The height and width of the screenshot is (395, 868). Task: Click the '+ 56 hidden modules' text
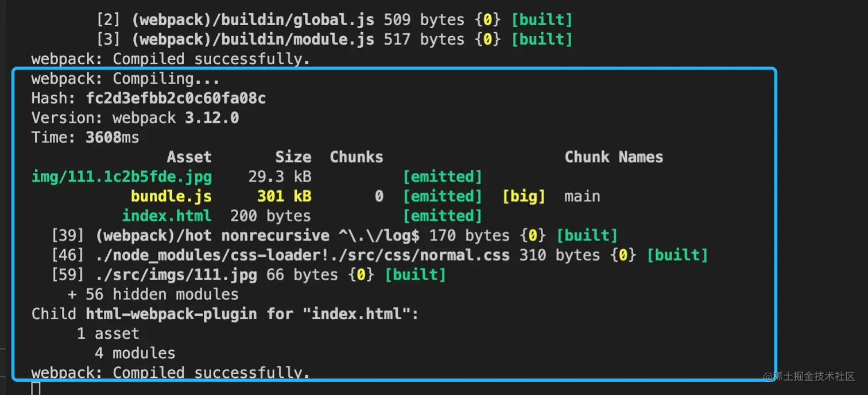pos(153,295)
